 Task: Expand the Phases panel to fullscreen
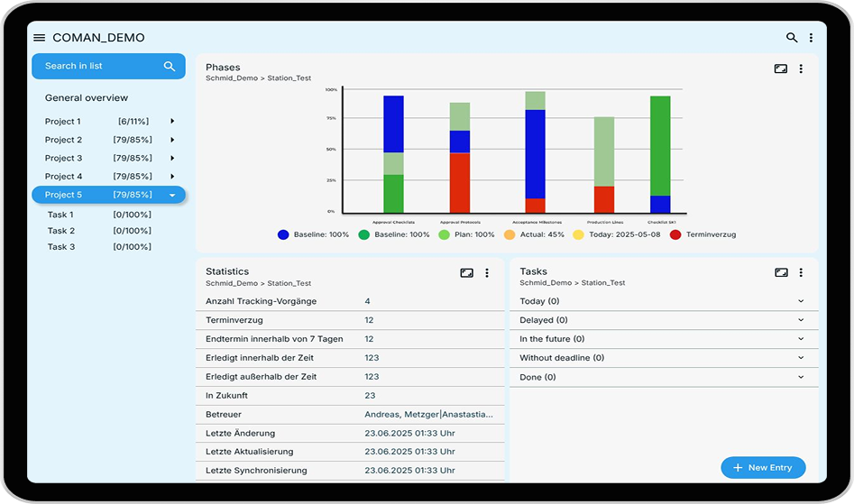(781, 69)
